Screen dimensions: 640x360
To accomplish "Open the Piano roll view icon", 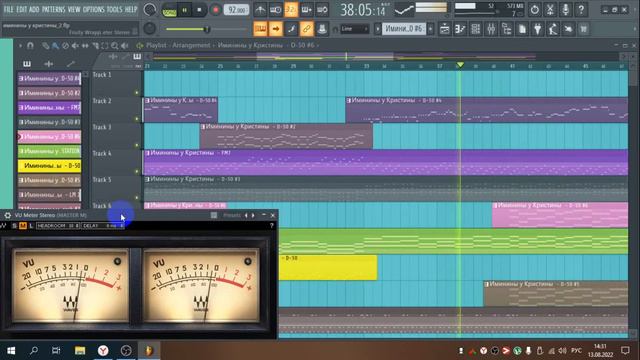I will point(460,29).
